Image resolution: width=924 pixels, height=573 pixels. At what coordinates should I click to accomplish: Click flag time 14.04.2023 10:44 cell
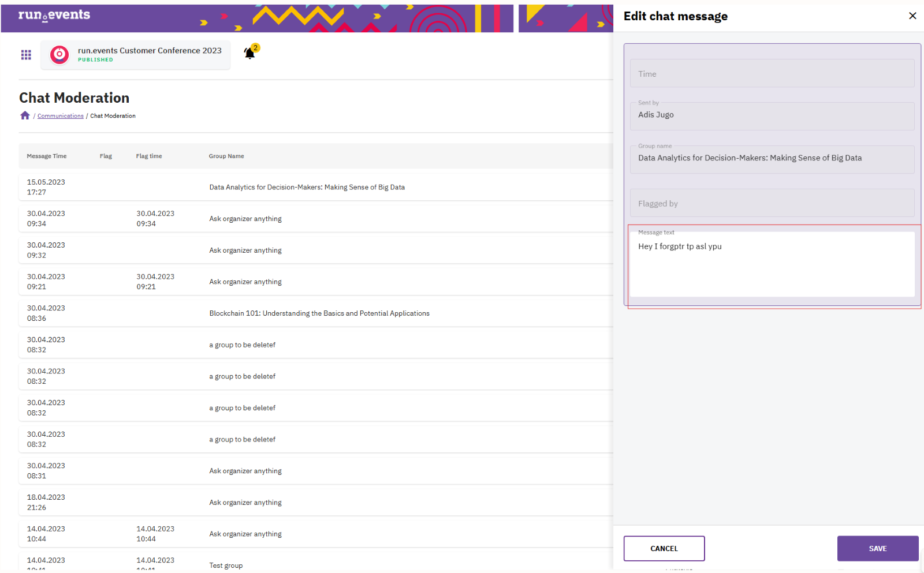tap(155, 534)
